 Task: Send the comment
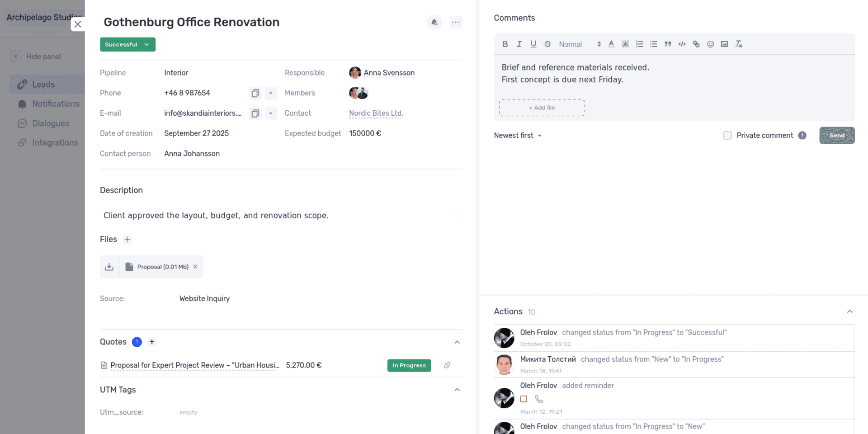pyautogui.click(x=837, y=135)
